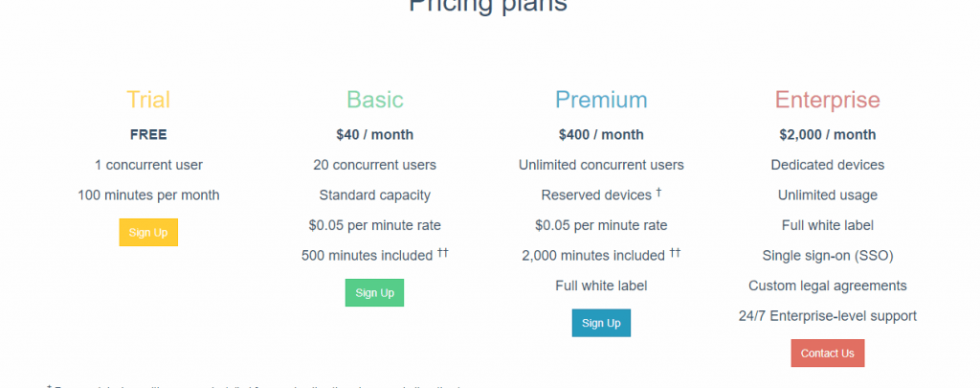The width and height of the screenshot is (980, 388).
Task: Click the $40 / month price text
Action: [375, 134]
